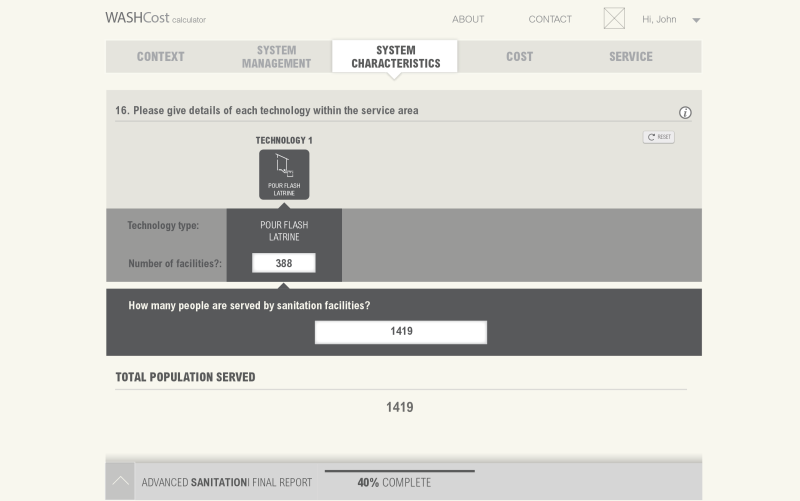Select the SYSTEM CHARACTERISTICS tab
The image size is (800, 501).
point(395,57)
